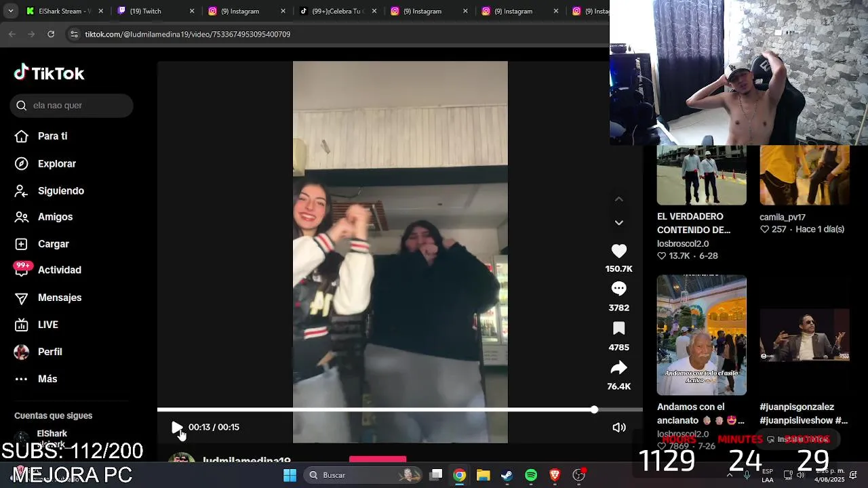Share the video with the arrow icon
Screen dimensions: 868x488
tap(619, 368)
